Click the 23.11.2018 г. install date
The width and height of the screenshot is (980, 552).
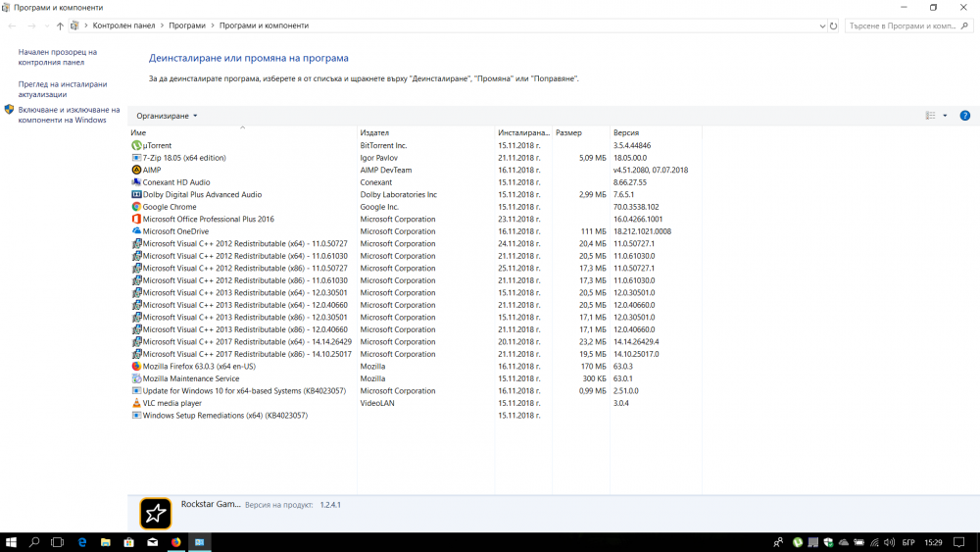(519, 219)
